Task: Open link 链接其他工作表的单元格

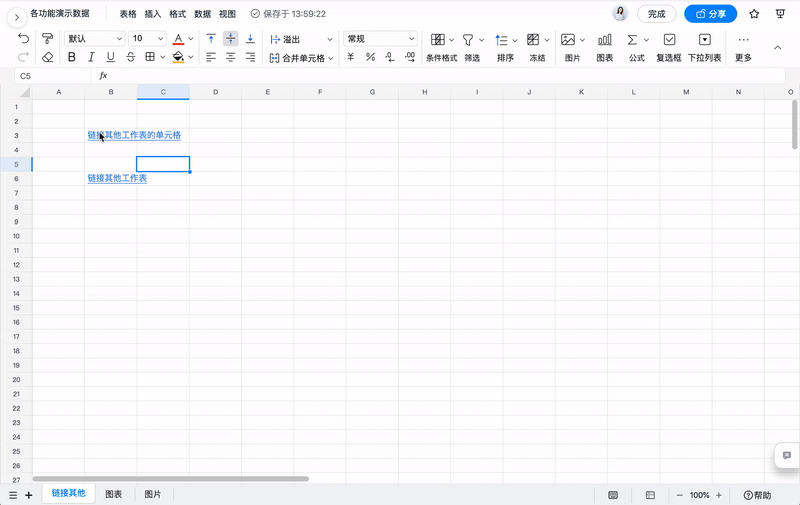Action: (x=134, y=135)
